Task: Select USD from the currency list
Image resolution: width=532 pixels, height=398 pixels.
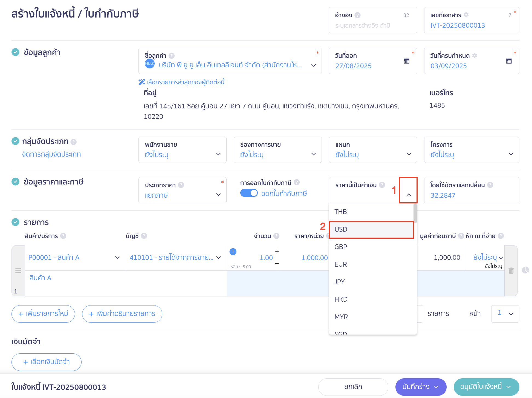Action: tap(371, 229)
